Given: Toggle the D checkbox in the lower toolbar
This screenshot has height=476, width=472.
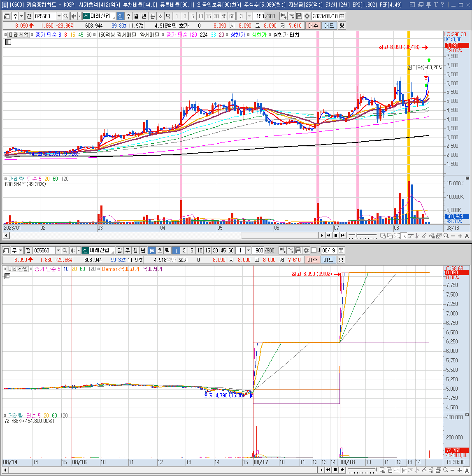Looking at the screenshot, I should (x=314, y=250).
